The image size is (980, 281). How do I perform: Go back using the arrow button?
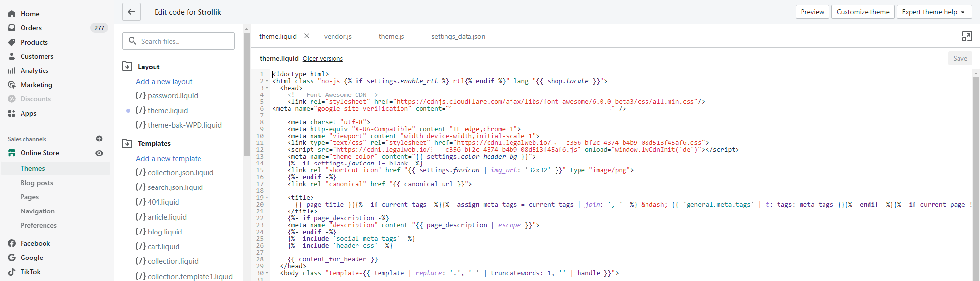pos(132,12)
